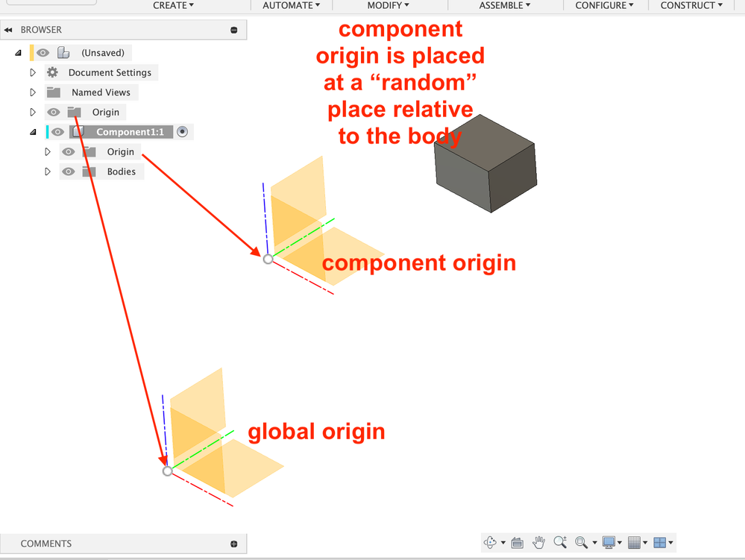Viewport: 745px width, 560px height.
Task: Click the Browser panel minimize dot
Action: coord(233,30)
